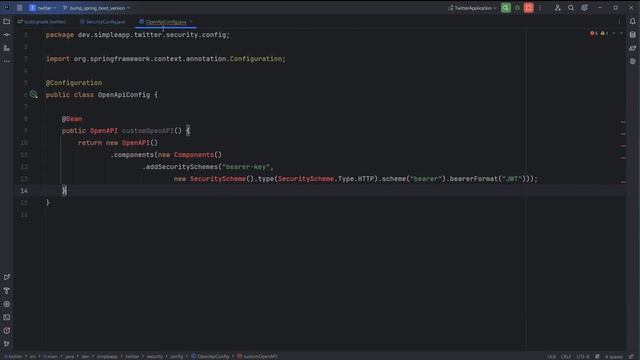This screenshot has width=640, height=360.
Task: Go to previous highlighted error arrow
Action: [x=613, y=33]
